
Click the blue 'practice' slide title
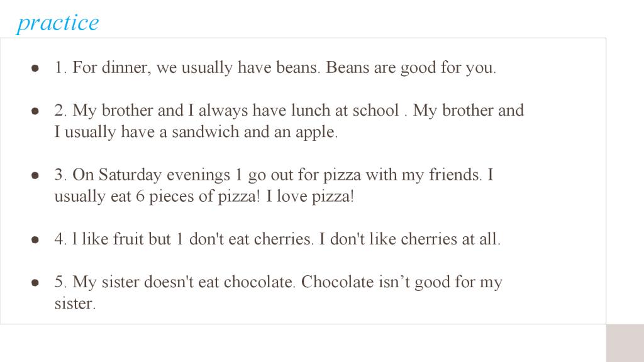[x=57, y=23]
